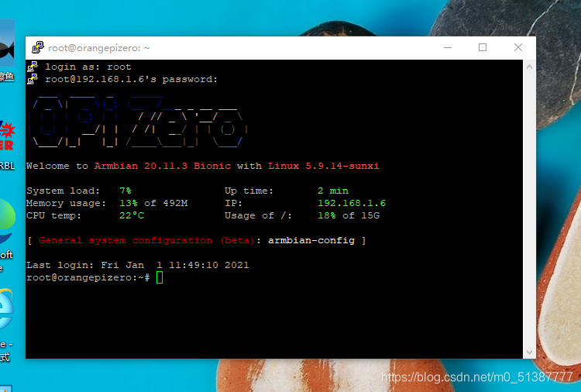Click the "IP:" label
581x392 pixels.
click(x=233, y=204)
